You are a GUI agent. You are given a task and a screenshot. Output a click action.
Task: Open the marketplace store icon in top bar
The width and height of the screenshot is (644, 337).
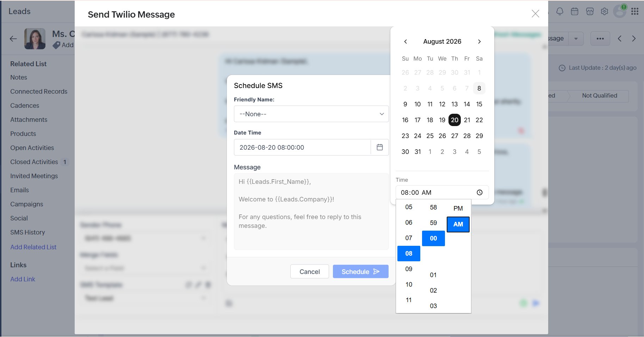pyautogui.click(x=590, y=12)
